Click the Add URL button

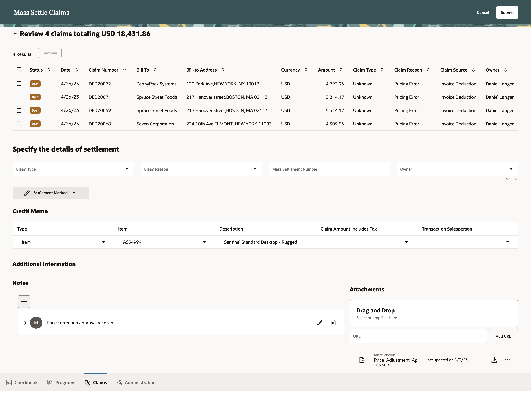point(503,336)
